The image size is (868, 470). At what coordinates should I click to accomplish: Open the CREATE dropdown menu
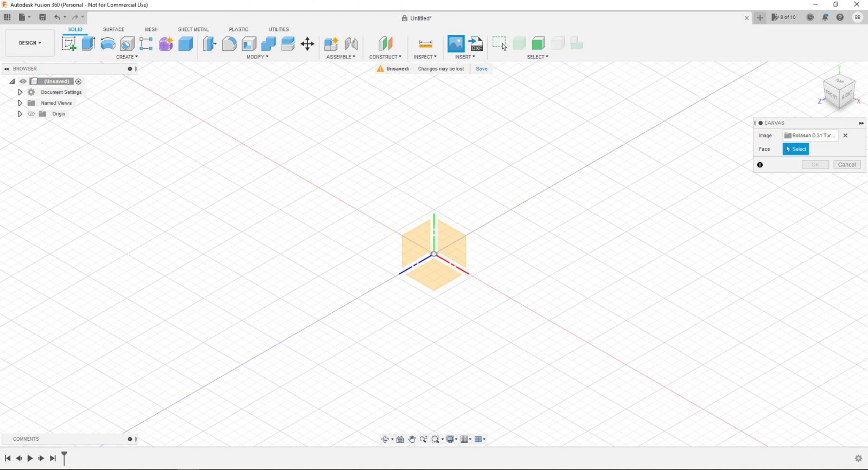[127, 57]
